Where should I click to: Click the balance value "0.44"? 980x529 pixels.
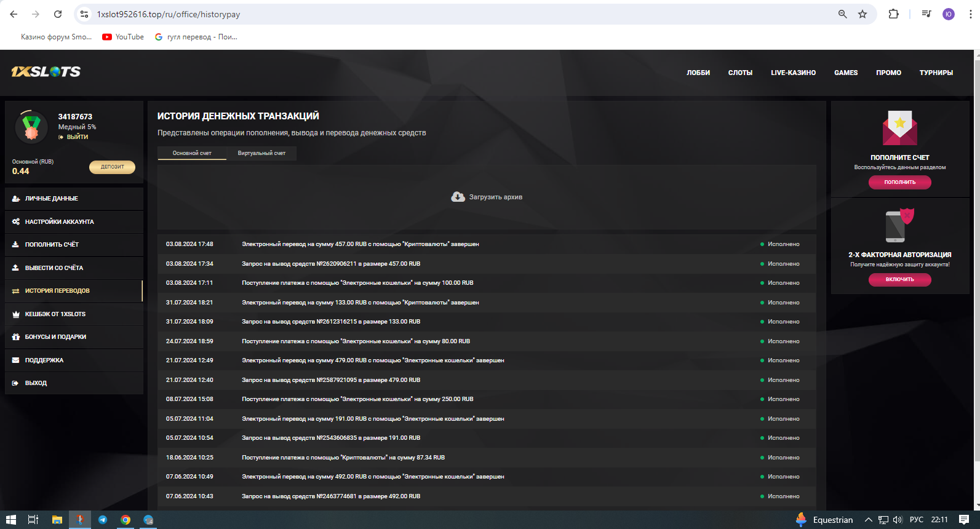click(x=20, y=171)
